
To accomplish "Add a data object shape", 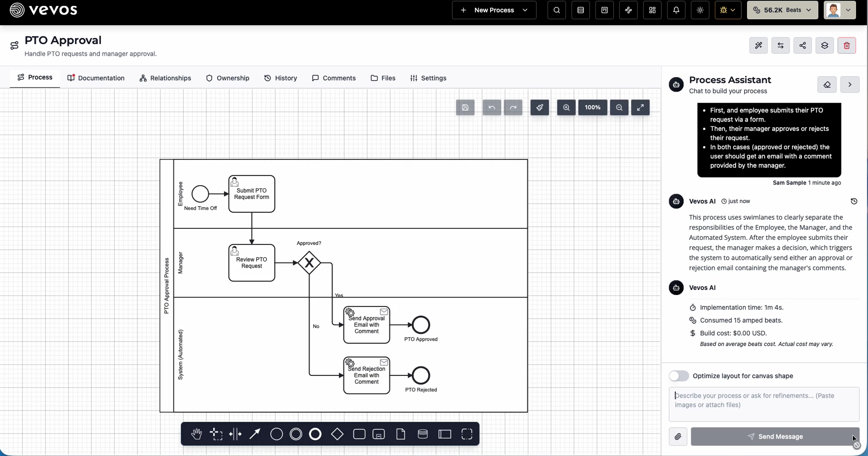I will click(401, 434).
